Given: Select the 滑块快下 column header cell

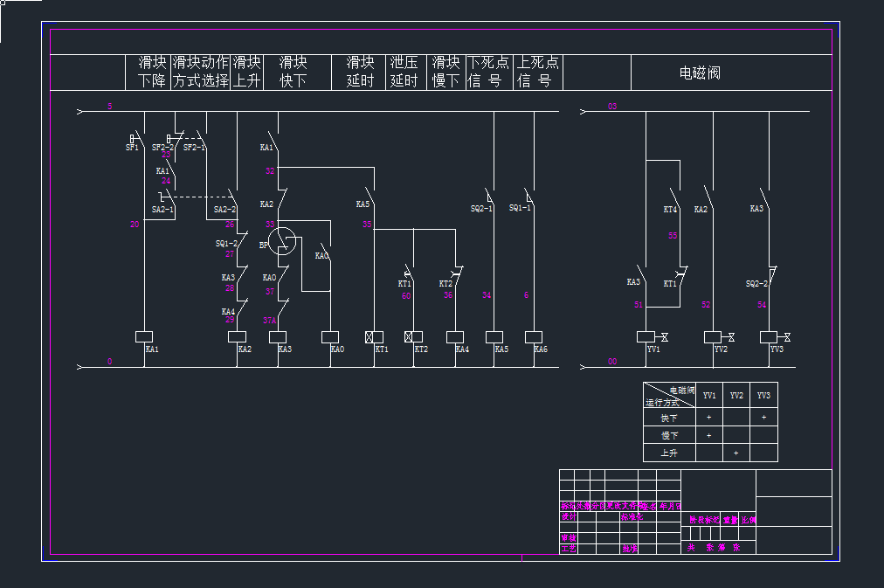Looking at the screenshot, I should (294, 72).
